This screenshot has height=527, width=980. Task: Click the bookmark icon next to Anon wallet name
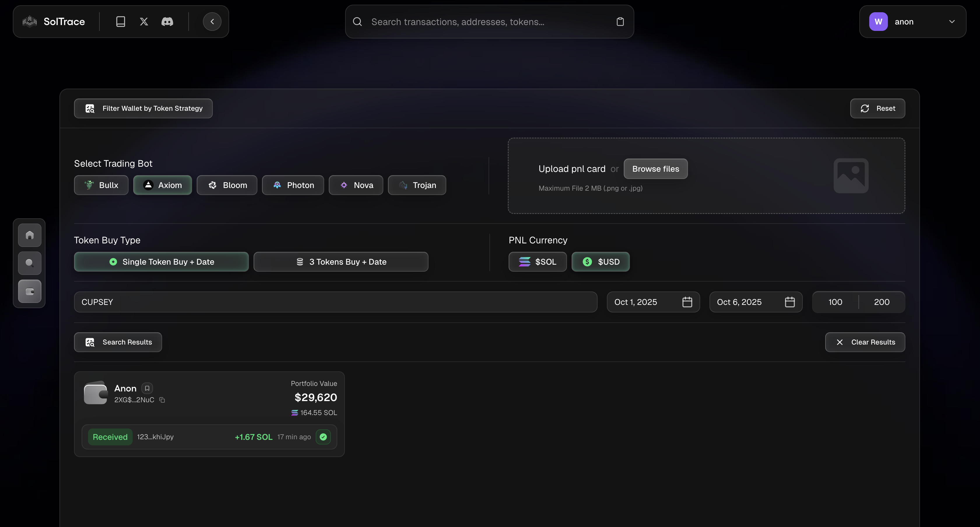[x=147, y=388]
